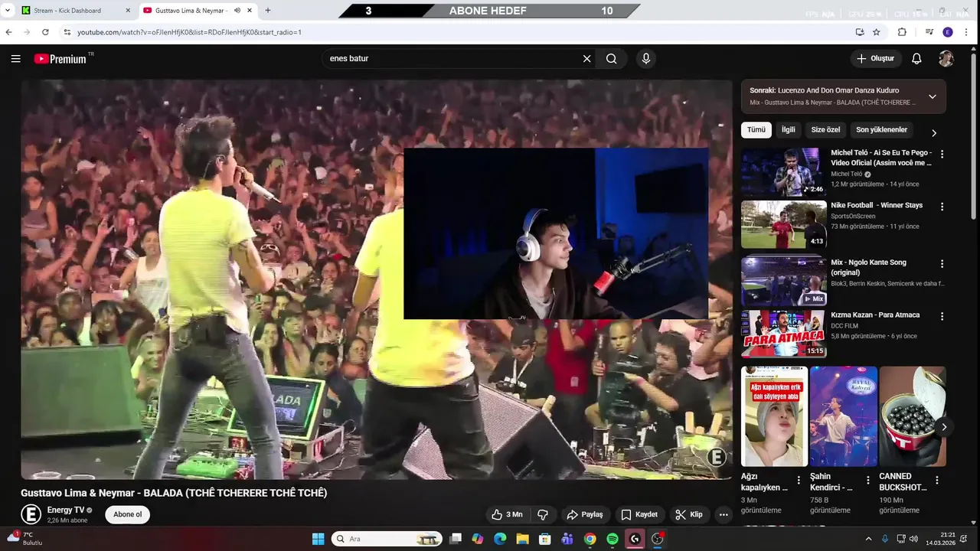Like the video (3 Mn)

pyautogui.click(x=507, y=514)
